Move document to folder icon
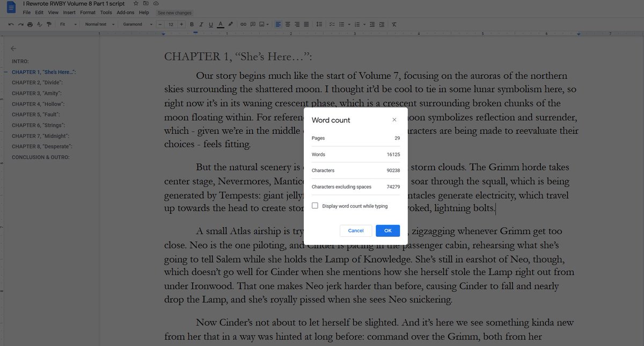The width and height of the screenshot is (644, 346). 145,3
